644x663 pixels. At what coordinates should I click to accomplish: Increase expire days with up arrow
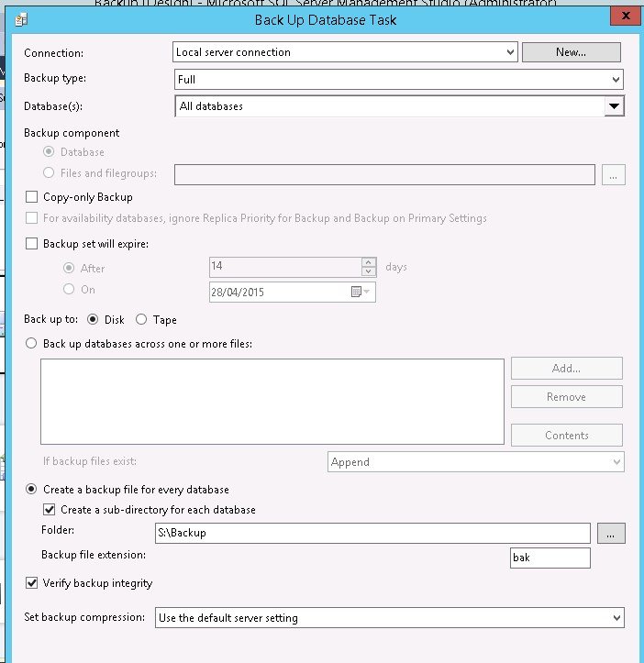pyautogui.click(x=368, y=263)
